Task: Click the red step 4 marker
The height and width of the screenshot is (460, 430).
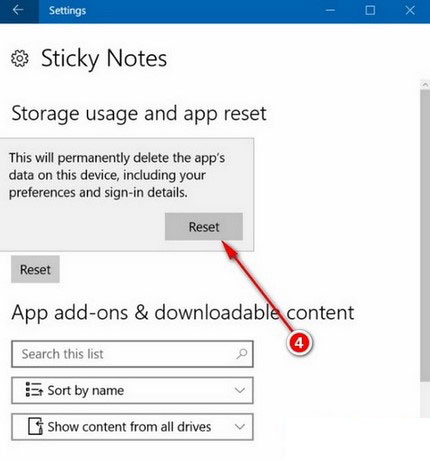Action: point(299,343)
